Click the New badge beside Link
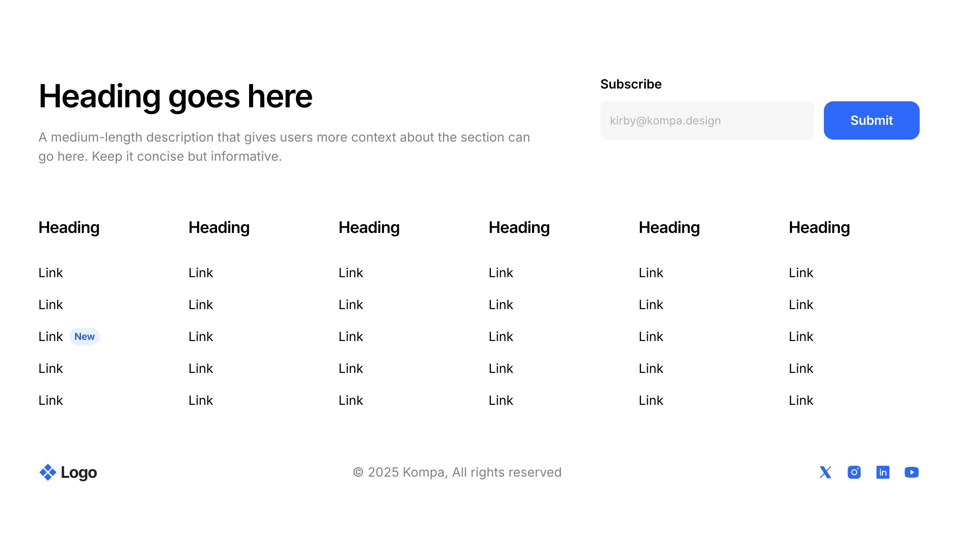958x560 pixels. 84,337
